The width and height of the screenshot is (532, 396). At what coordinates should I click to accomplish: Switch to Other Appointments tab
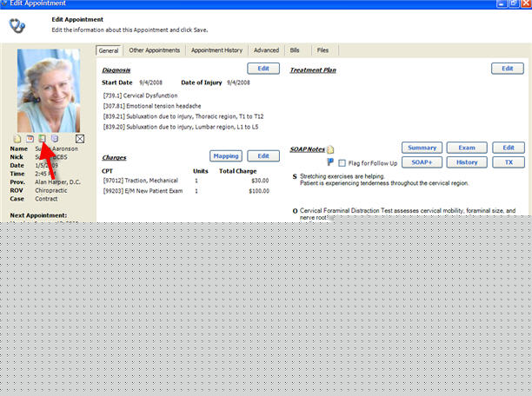[x=155, y=50]
